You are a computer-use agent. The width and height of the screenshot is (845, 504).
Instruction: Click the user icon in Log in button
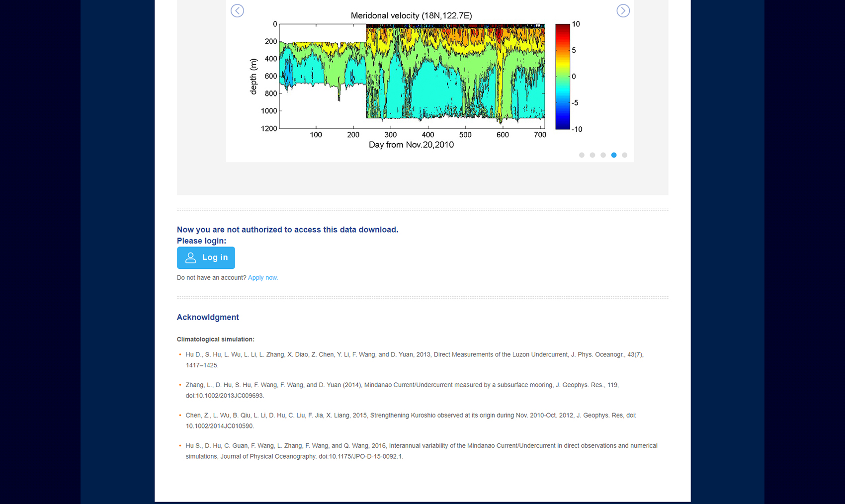coord(190,257)
